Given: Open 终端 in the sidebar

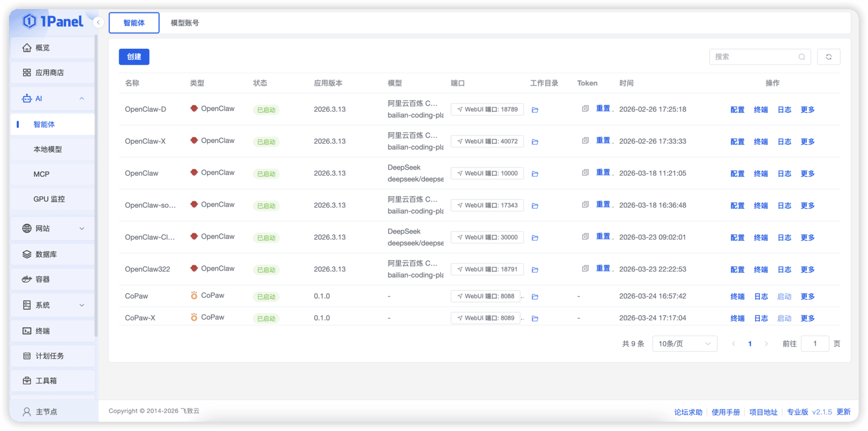Looking at the screenshot, I should click(53, 331).
